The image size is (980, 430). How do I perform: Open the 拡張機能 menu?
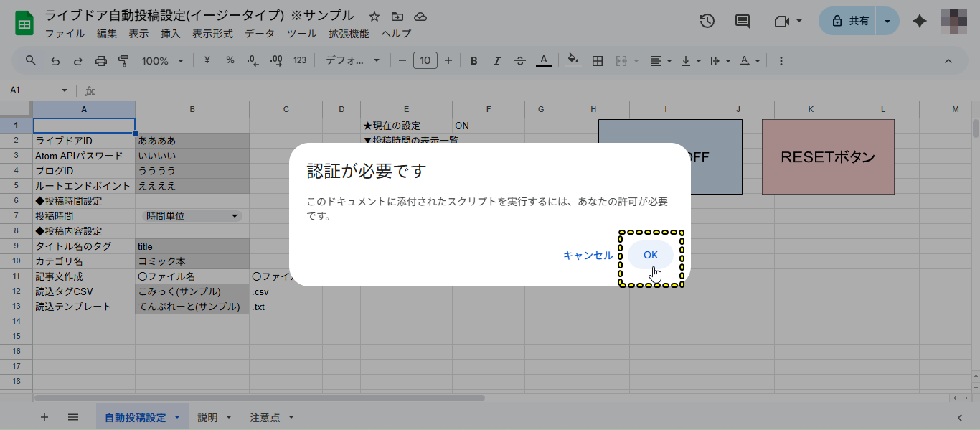click(349, 34)
